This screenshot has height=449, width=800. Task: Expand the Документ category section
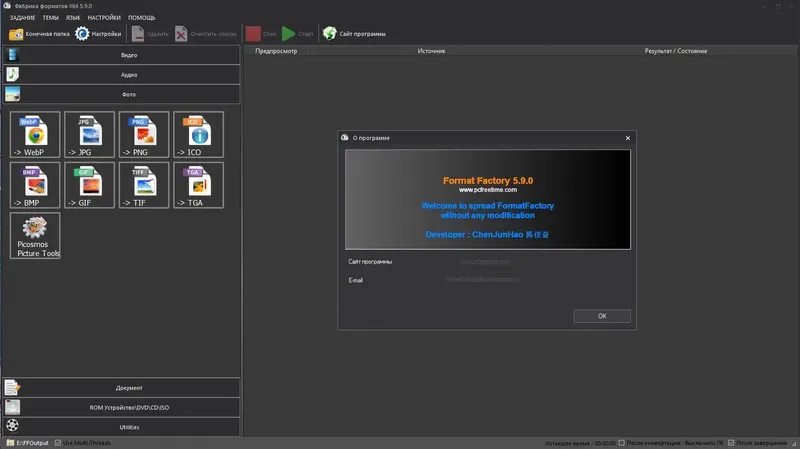121,388
